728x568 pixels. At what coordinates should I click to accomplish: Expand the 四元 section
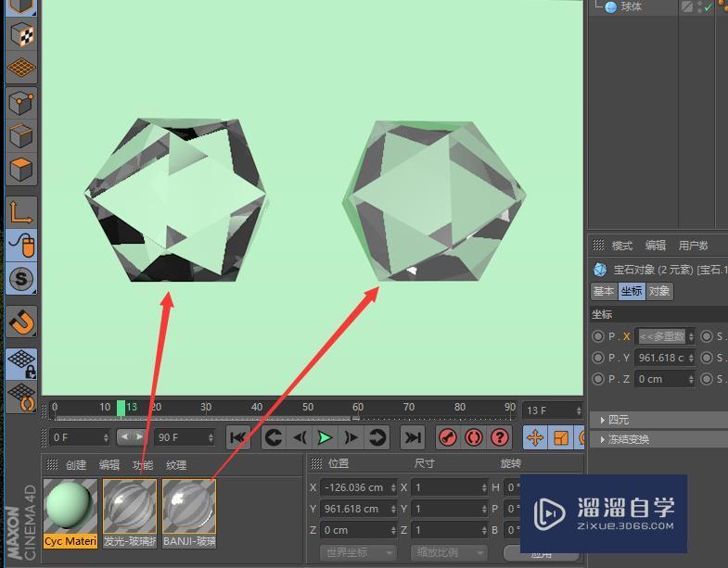point(659,420)
